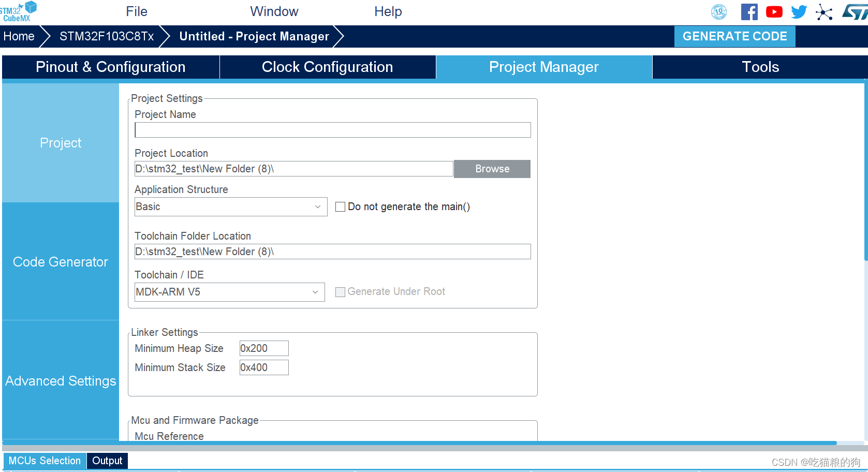Click the Mcu and Firmware Package label
Image resolution: width=868 pixels, height=472 pixels.
point(195,420)
